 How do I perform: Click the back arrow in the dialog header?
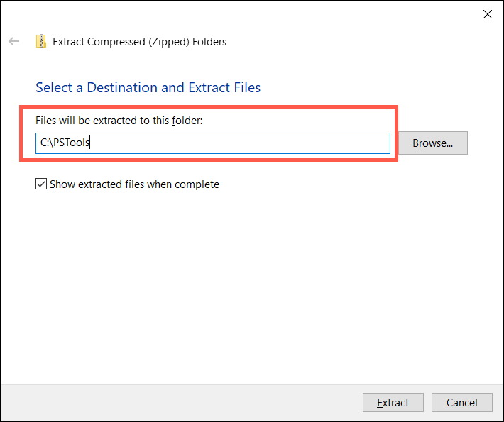(x=14, y=42)
